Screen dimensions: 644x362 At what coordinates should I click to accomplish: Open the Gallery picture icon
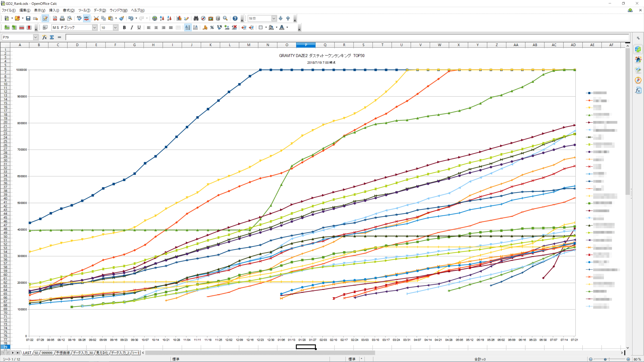(210, 18)
